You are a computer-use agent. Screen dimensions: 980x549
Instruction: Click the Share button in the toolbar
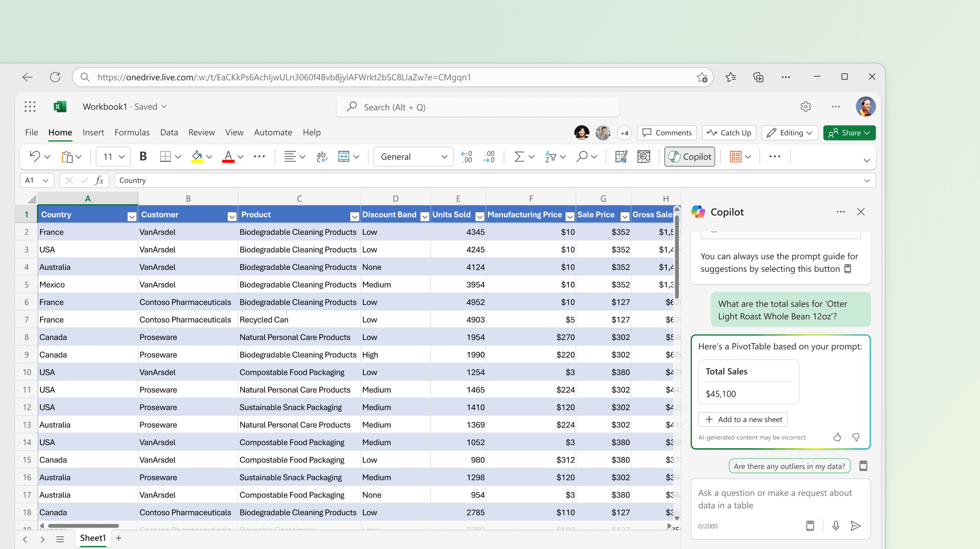tap(849, 133)
